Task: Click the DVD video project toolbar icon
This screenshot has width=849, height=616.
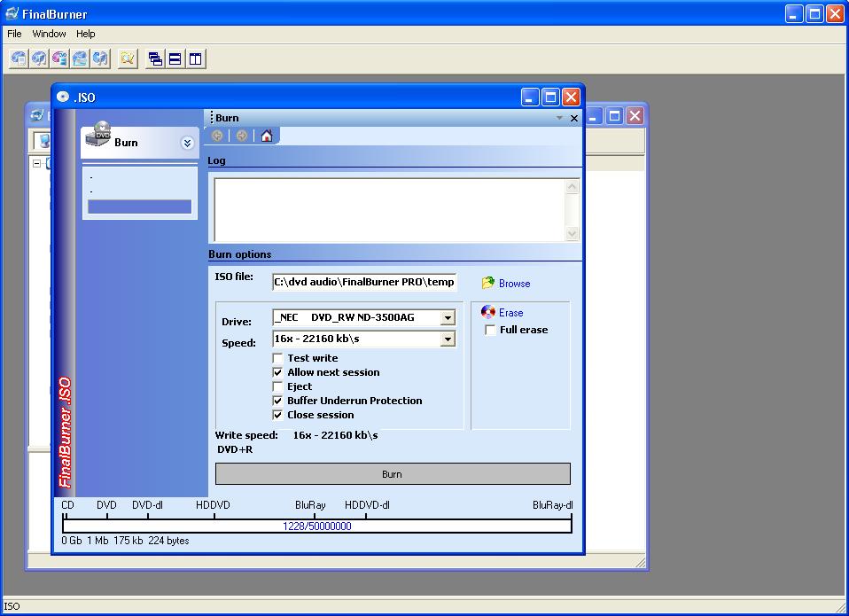Action: tap(59, 58)
